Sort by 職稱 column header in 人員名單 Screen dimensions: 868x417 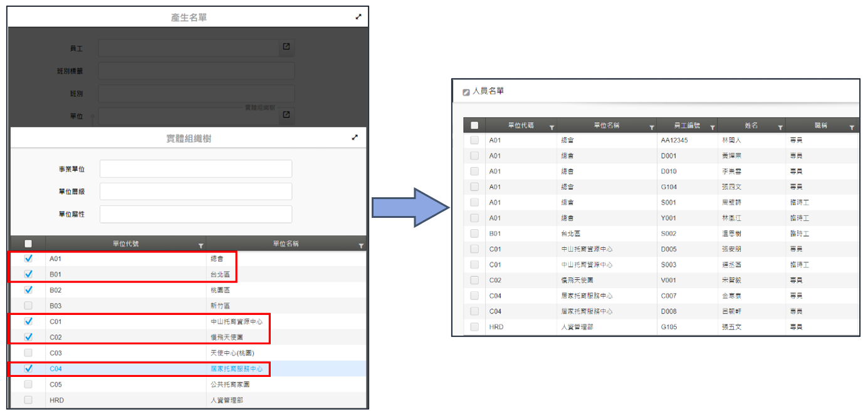(819, 125)
